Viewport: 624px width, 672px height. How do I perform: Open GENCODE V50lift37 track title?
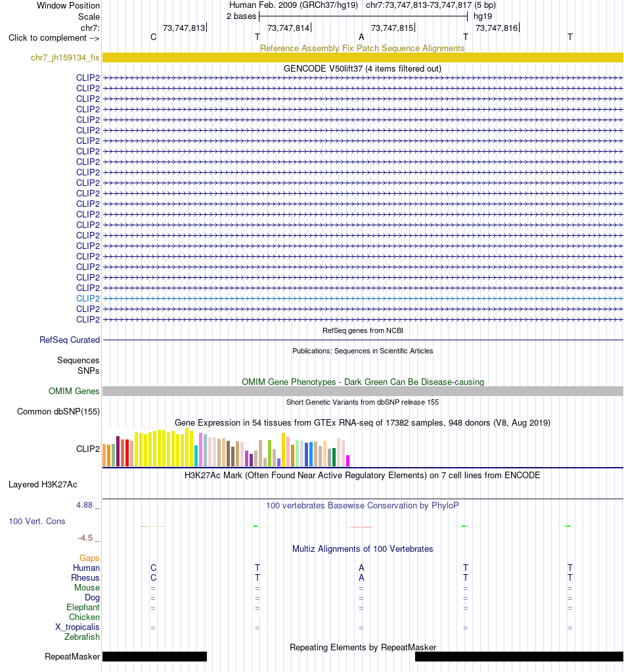363,68
